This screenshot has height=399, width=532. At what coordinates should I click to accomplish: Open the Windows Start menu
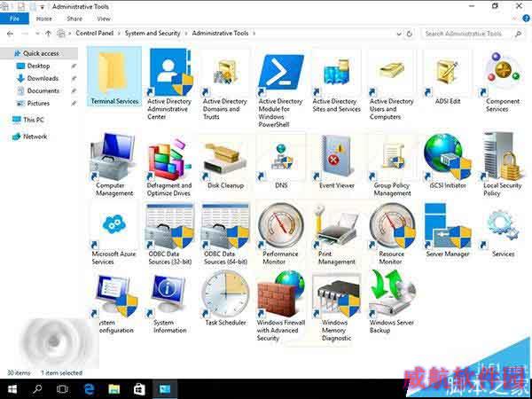click(x=12, y=389)
